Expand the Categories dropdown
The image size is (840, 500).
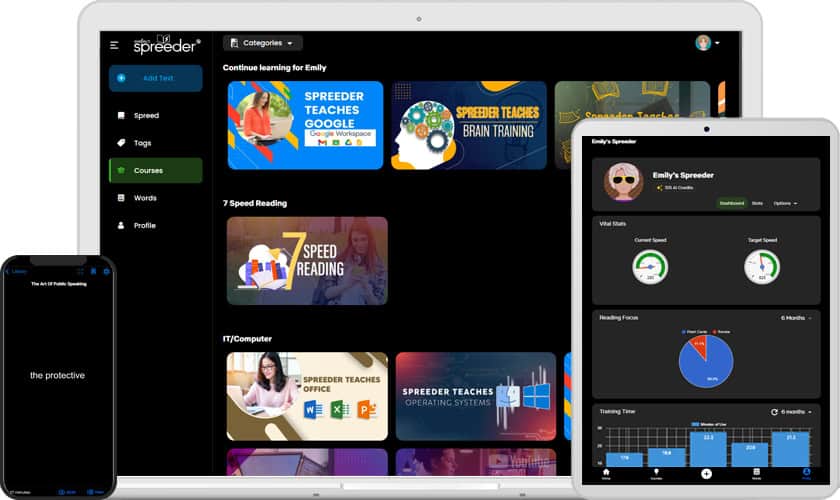click(x=262, y=43)
